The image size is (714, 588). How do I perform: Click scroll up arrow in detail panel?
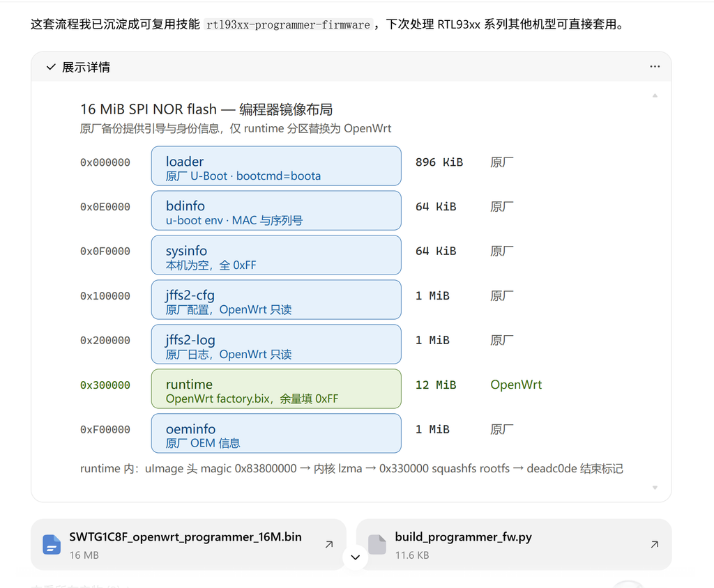coord(655,95)
